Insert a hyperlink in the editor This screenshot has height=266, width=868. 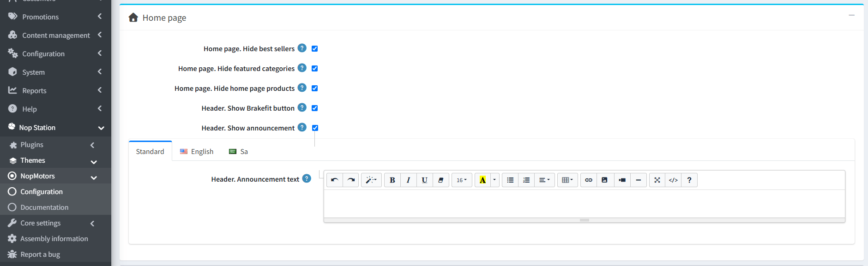(x=589, y=180)
